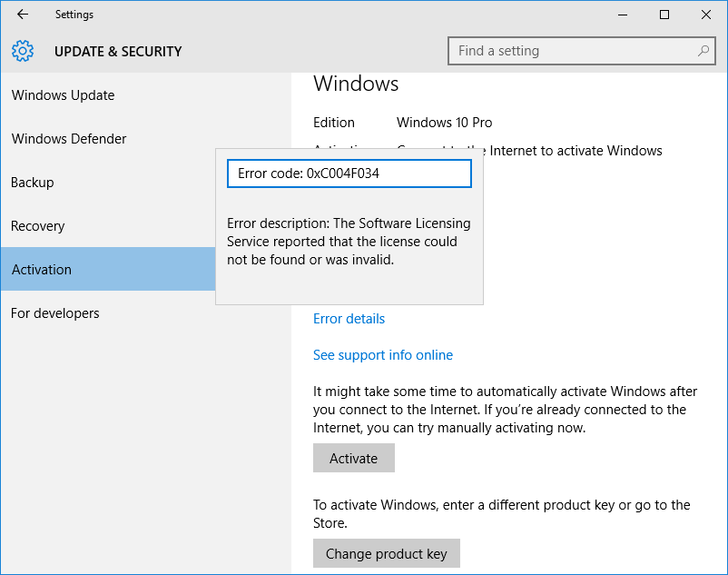728x575 pixels.
Task: Click the Settings window title text
Action: click(74, 15)
